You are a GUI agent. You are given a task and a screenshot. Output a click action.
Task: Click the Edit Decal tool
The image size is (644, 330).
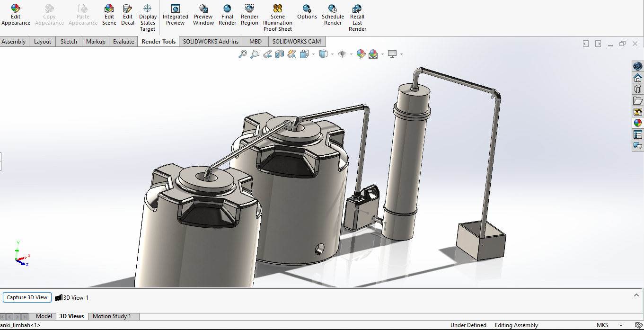pyautogui.click(x=128, y=15)
